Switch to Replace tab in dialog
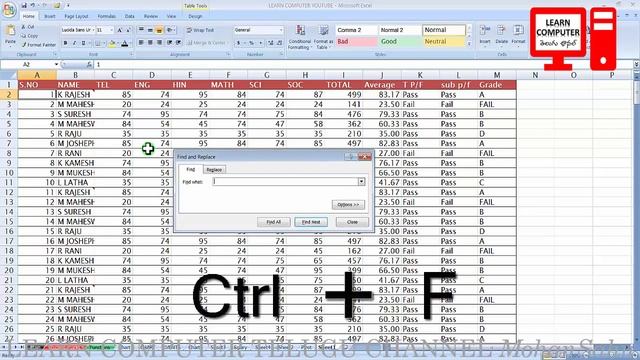Viewport: 640px width, 360px height. pyautogui.click(x=214, y=170)
